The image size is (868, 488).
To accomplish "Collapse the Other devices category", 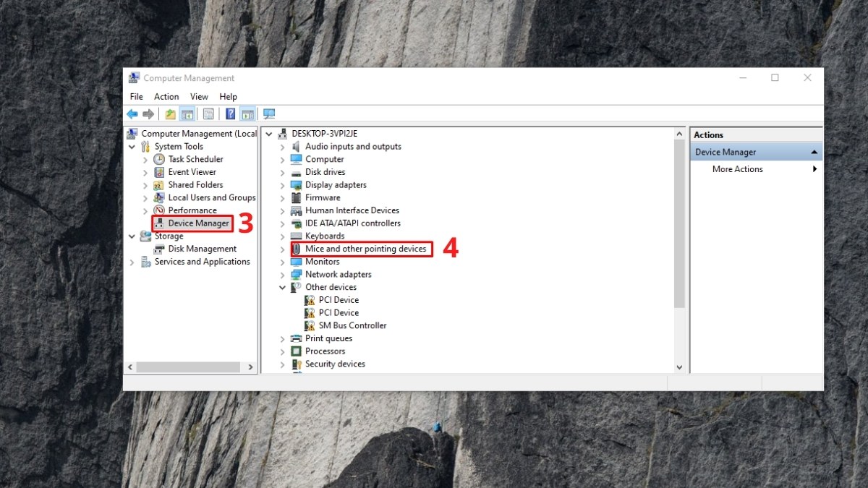I will pos(283,287).
